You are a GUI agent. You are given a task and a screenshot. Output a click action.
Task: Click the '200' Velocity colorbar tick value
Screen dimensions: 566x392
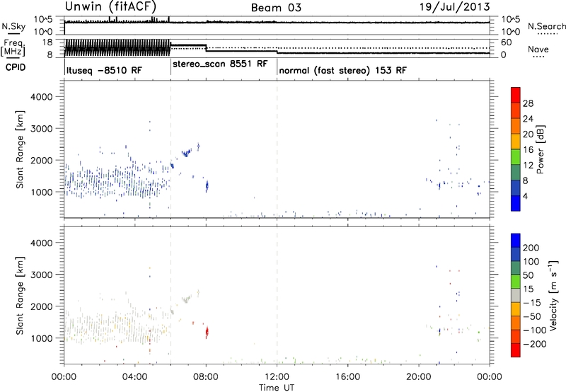tap(531, 248)
